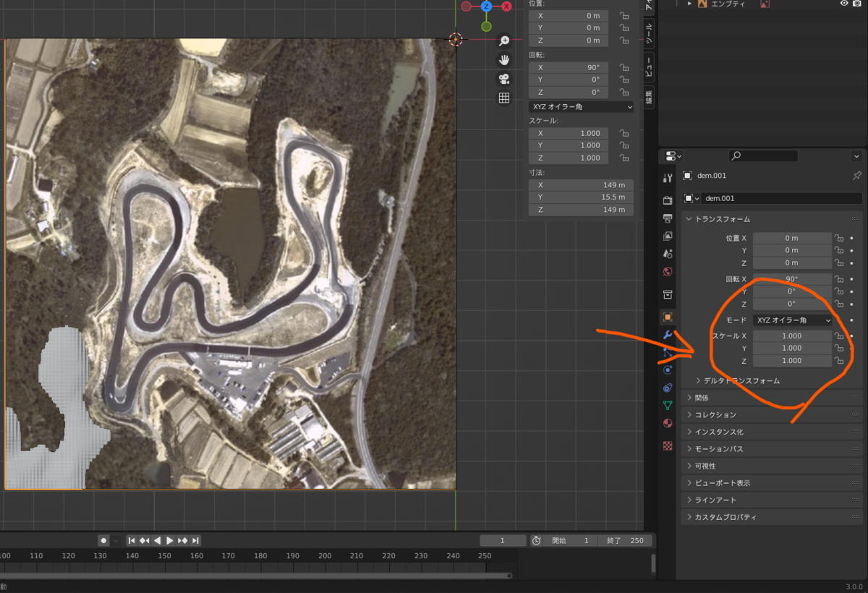Play the animation forward

(170, 540)
